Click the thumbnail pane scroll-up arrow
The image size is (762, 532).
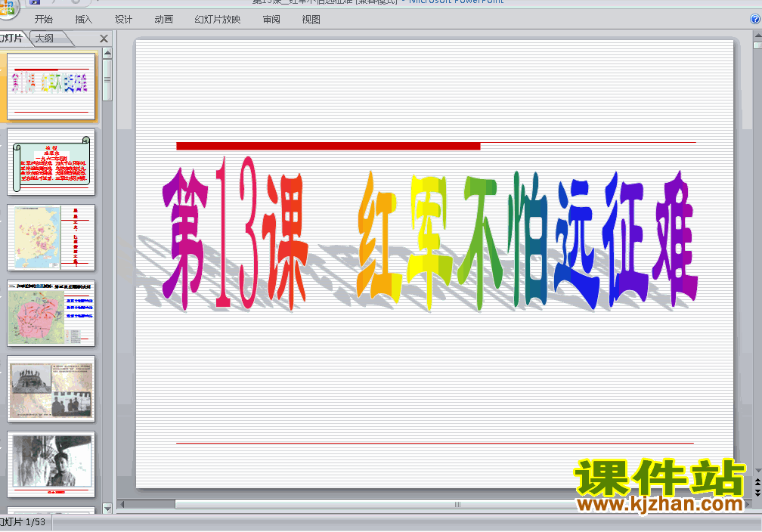[107, 52]
